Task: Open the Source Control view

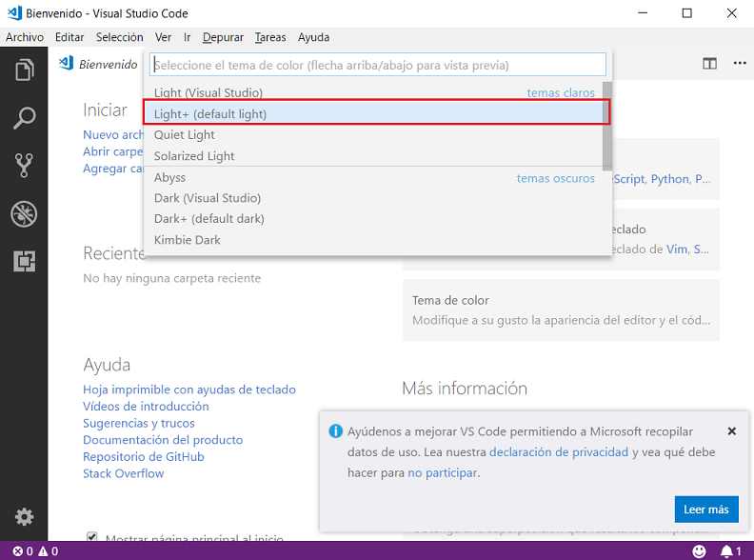Action: [x=24, y=166]
